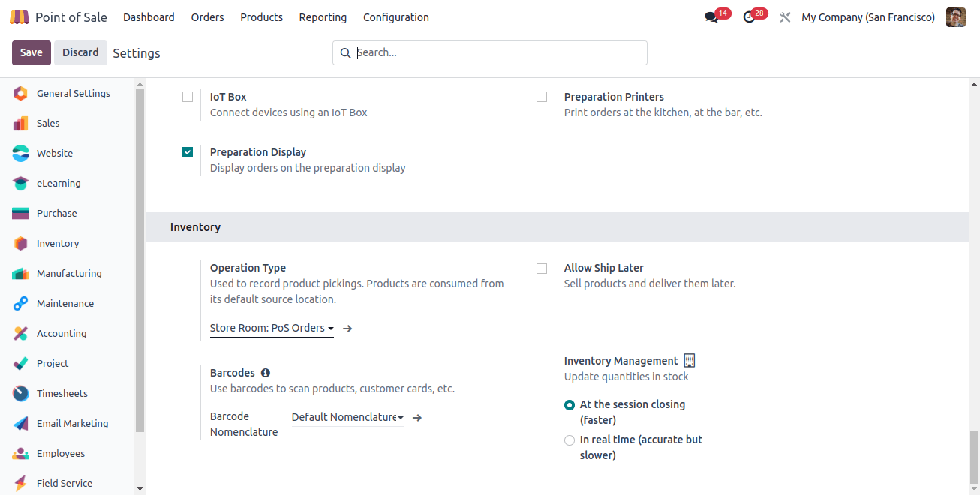
Task: Click the Accounting sidebar icon
Action: tap(21, 334)
